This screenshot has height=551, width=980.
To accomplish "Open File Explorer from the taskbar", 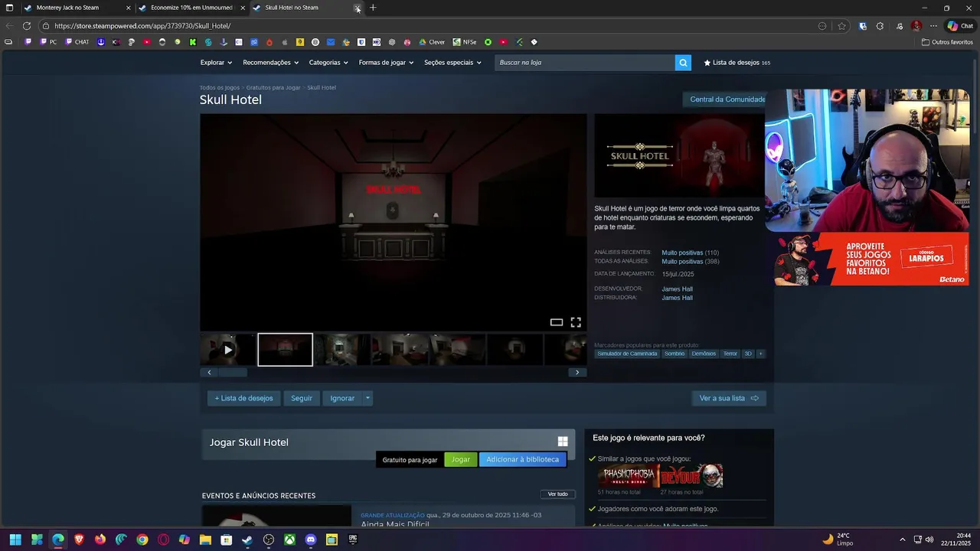I will click(205, 540).
